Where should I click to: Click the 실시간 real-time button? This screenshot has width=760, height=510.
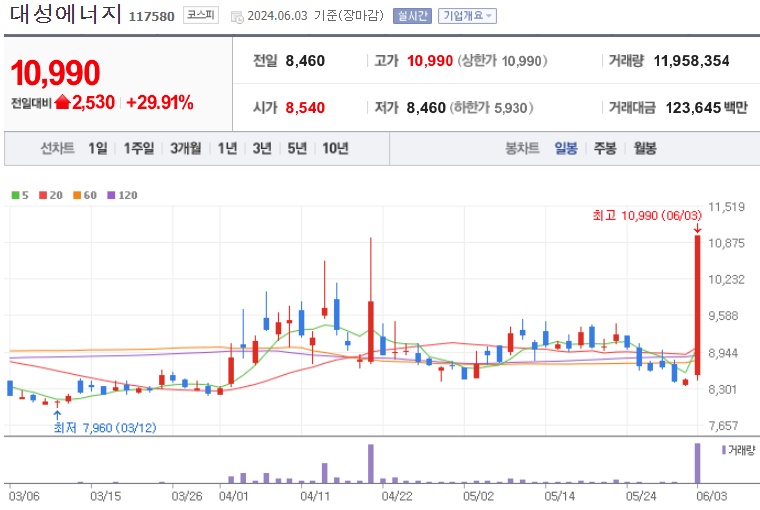(412, 16)
